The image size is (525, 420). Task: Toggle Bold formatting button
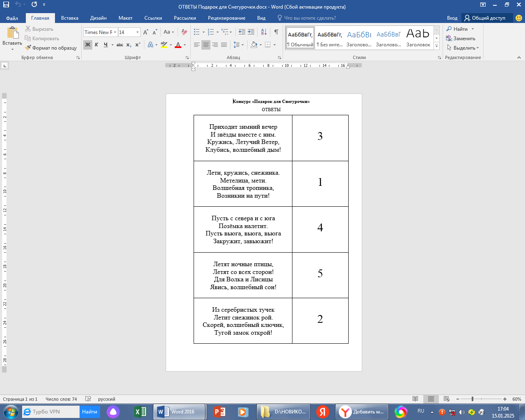coord(87,45)
